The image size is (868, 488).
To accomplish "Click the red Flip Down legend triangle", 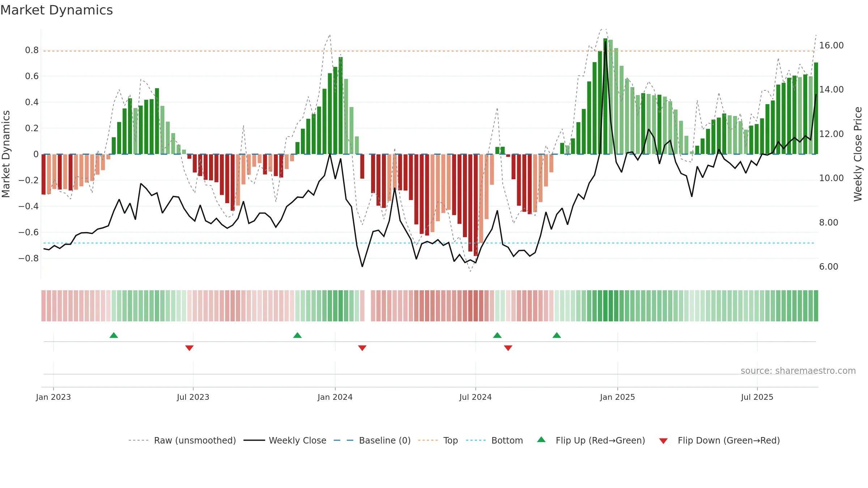I will [x=663, y=441].
